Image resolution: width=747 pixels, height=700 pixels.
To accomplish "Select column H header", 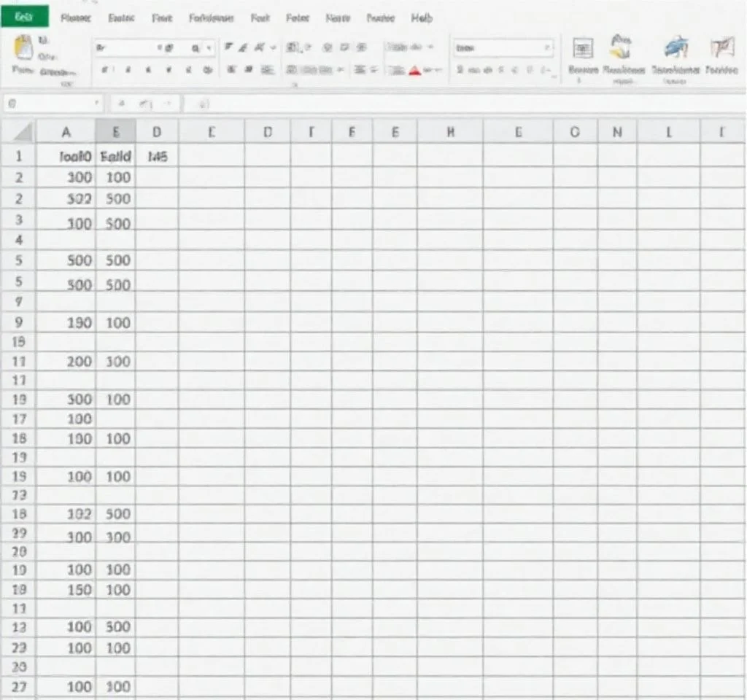I will pos(450,133).
